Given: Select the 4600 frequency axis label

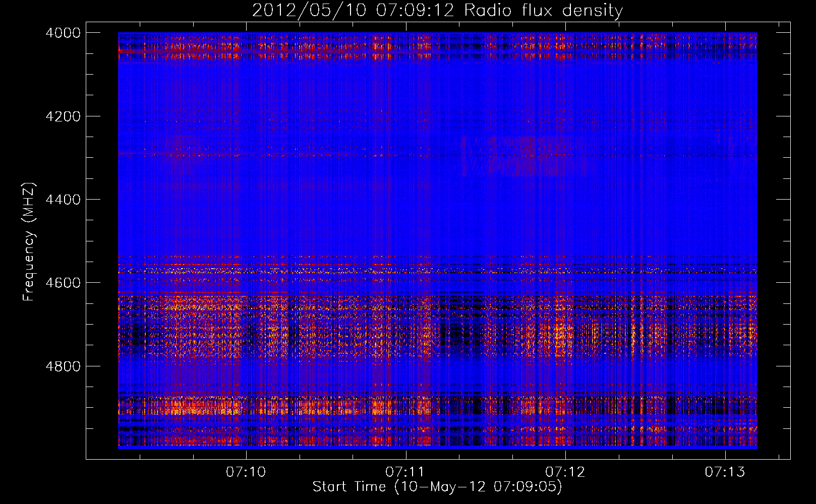Looking at the screenshot, I should pyautogui.click(x=63, y=283).
